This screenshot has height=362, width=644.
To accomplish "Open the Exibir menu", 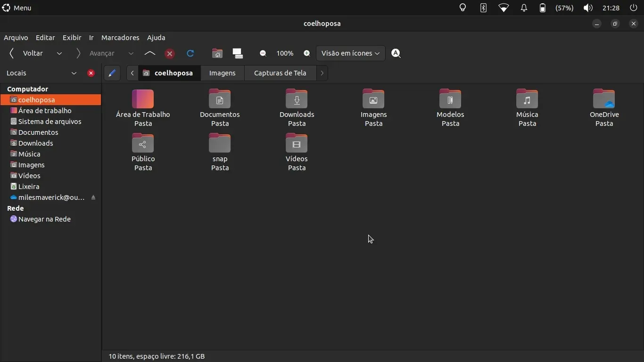I will pos(72,38).
